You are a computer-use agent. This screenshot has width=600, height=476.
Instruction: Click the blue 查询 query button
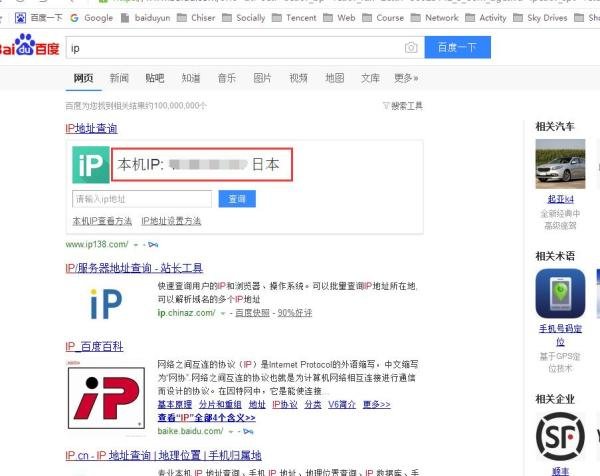(x=237, y=199)
